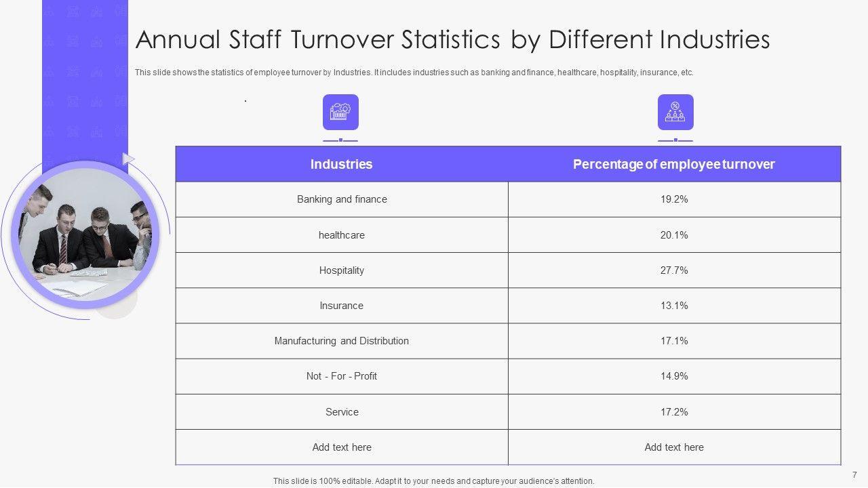Screen dimensions: 868x488
Task: Click the slide title about Annual Staff Turnover
Action: tap(453, 40)
